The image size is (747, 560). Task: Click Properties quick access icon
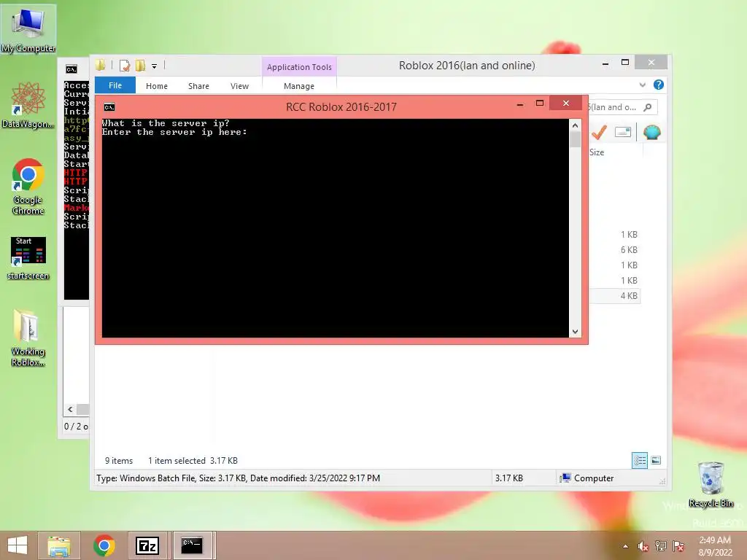125,66
